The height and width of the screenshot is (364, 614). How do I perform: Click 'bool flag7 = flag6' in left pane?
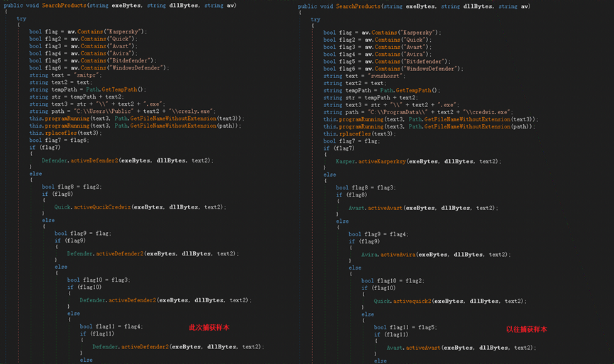pos(59,140)
